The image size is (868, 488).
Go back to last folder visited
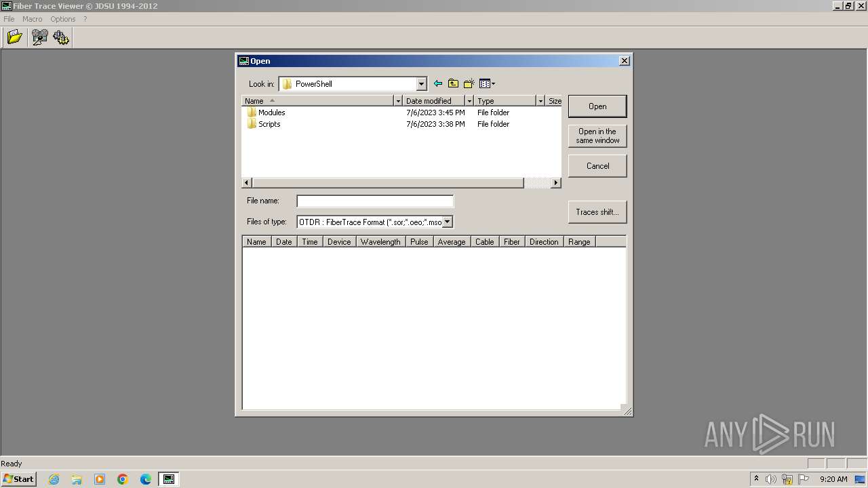pyautogui.click(x=438, y=83)
